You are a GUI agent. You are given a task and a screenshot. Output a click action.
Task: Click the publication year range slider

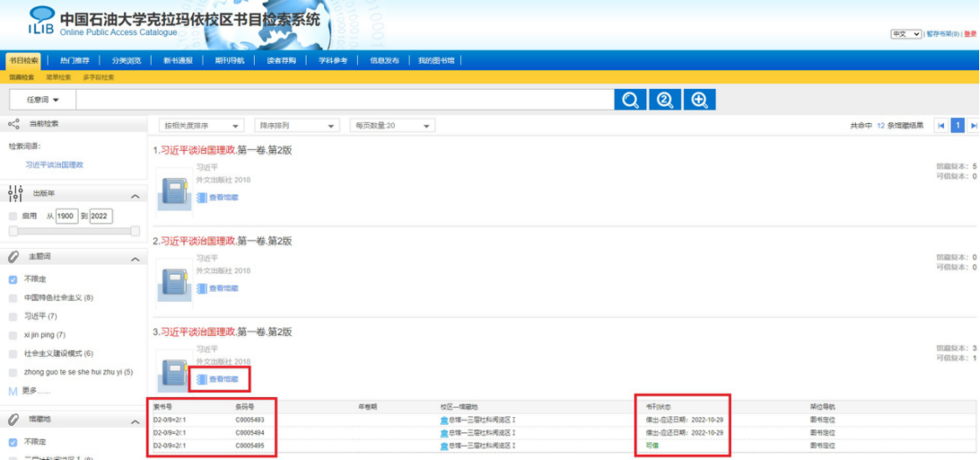point(75,230)
